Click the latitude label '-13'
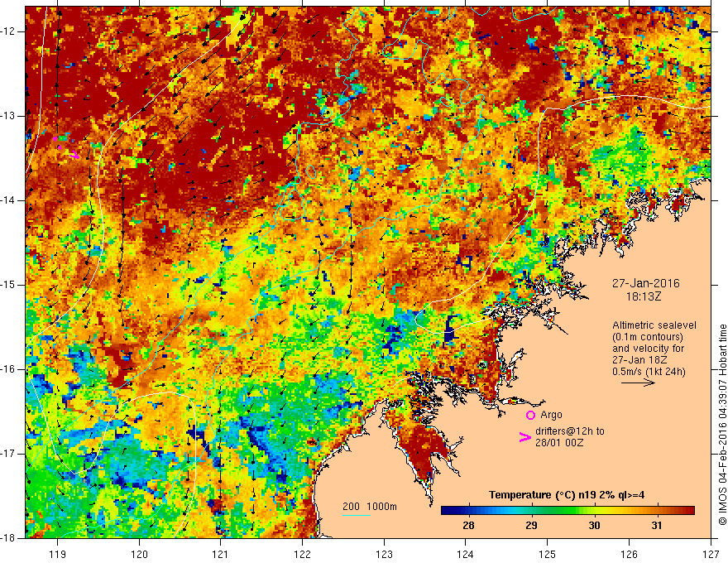This screenshot has width=728, height=563. (8, 116)
